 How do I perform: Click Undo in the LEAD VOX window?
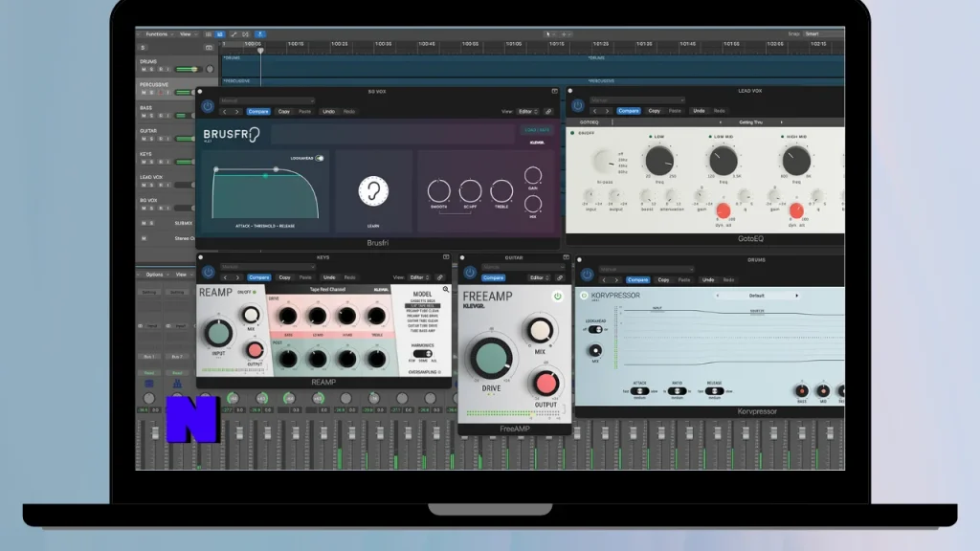pyautogui.click(x=699, y=111)
